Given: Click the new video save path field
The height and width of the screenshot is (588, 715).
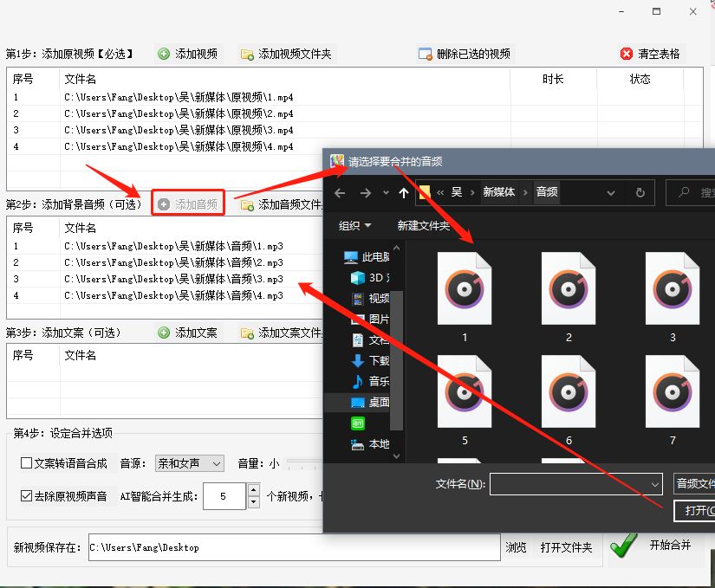Looking at the screenshot, I should click(294, 547).
